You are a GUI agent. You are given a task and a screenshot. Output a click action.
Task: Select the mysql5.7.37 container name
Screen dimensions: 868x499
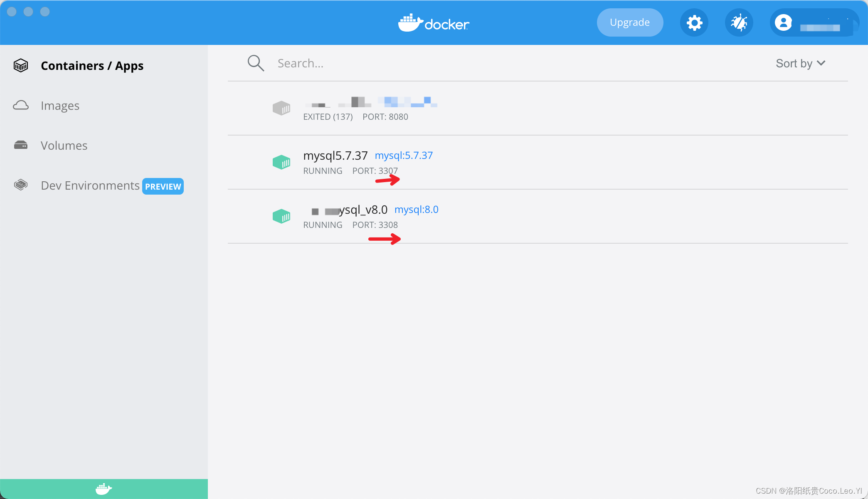pos(335,156)
